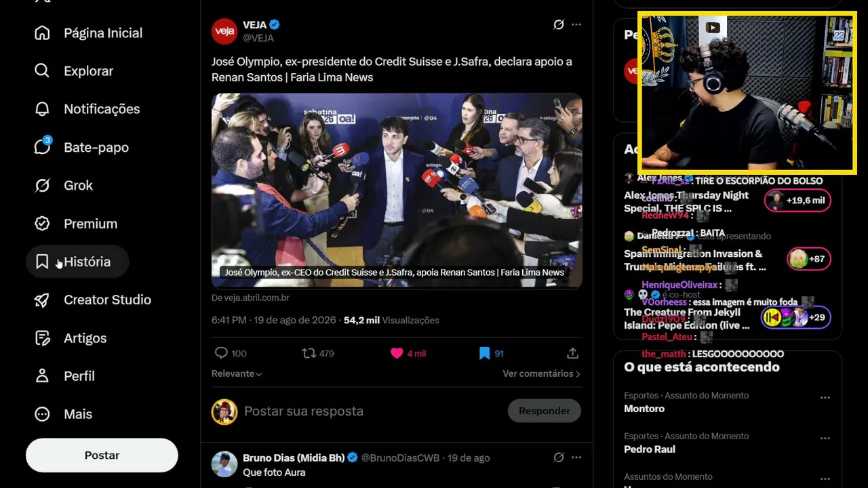Viewport: 868px width, 488px height.
Task: Open Grok from the left sidebar
Action: point(64,185)
